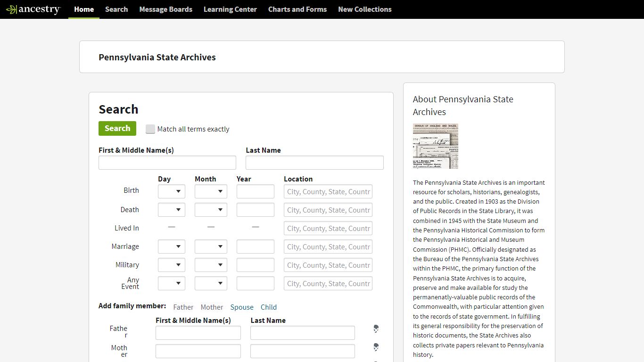Click the green Search button
The width and height of the screenshot is (644, 362).
point(117,128)
